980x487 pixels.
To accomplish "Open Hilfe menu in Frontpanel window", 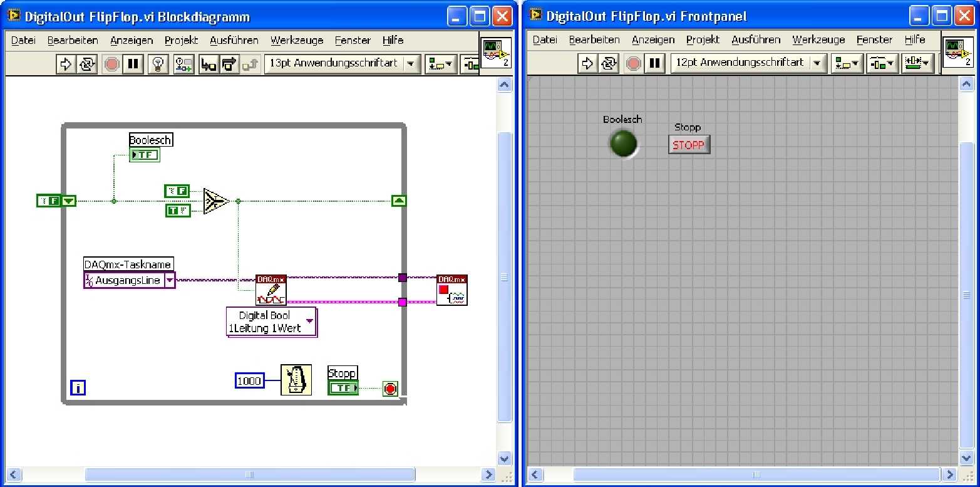I will pyautogui.click(x=915, y=39).
